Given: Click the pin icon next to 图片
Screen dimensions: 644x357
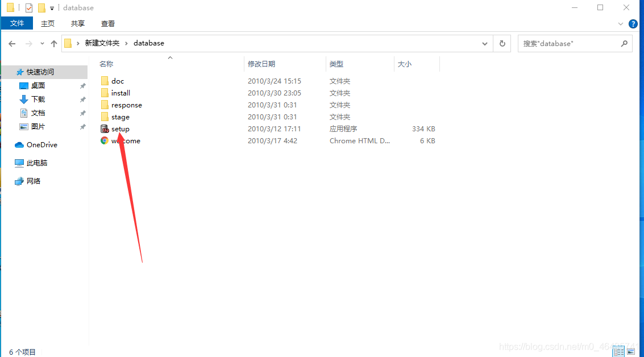Looking at the screenshot, I should [82, 127].
